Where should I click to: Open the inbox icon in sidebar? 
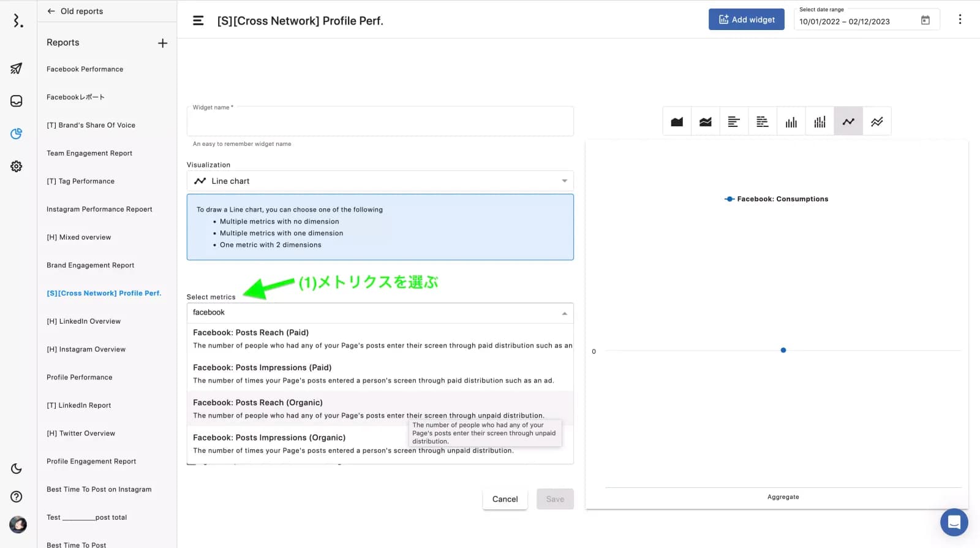tap(17, 101)
